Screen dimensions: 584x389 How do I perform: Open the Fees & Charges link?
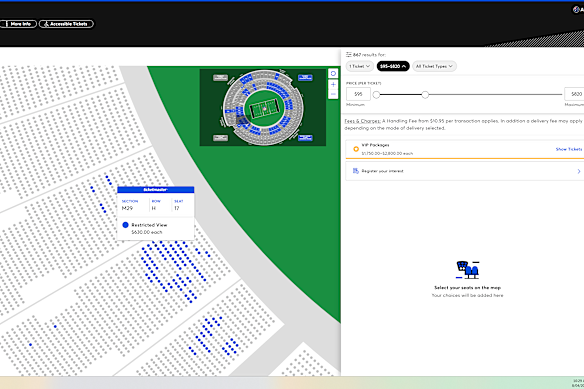click(362, 121)
